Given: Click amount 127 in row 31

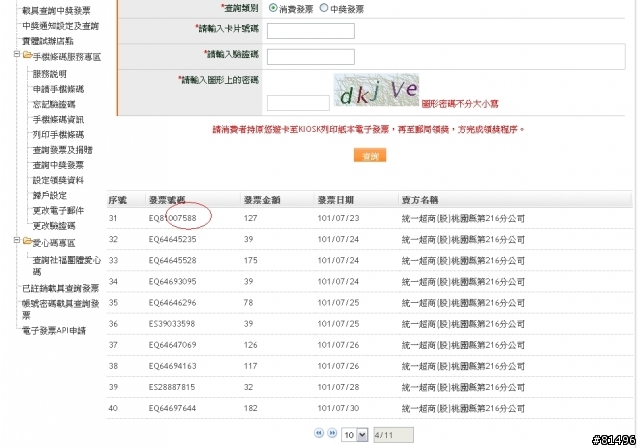Looking at the screenshot, I should [250, 218].
